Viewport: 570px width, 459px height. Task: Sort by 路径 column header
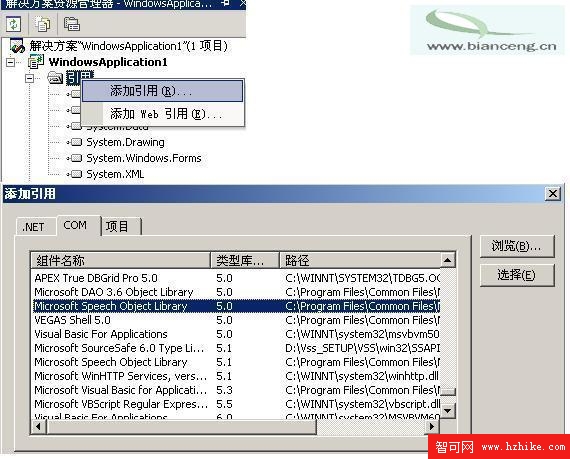click(360, 260)
